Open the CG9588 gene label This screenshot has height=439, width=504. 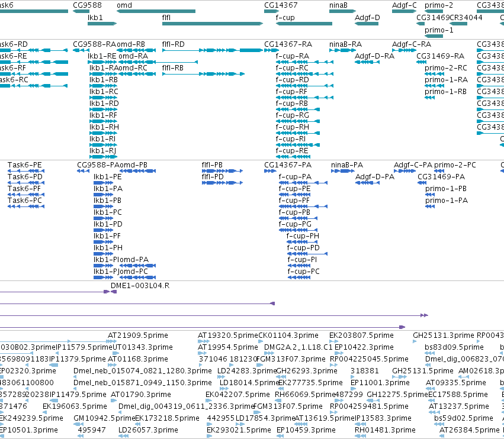point(87,5)
